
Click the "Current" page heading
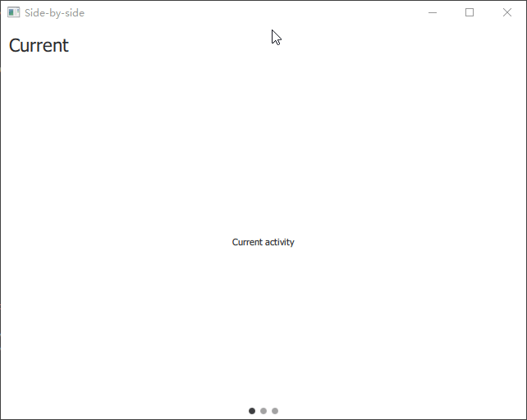tap(39, 45)
